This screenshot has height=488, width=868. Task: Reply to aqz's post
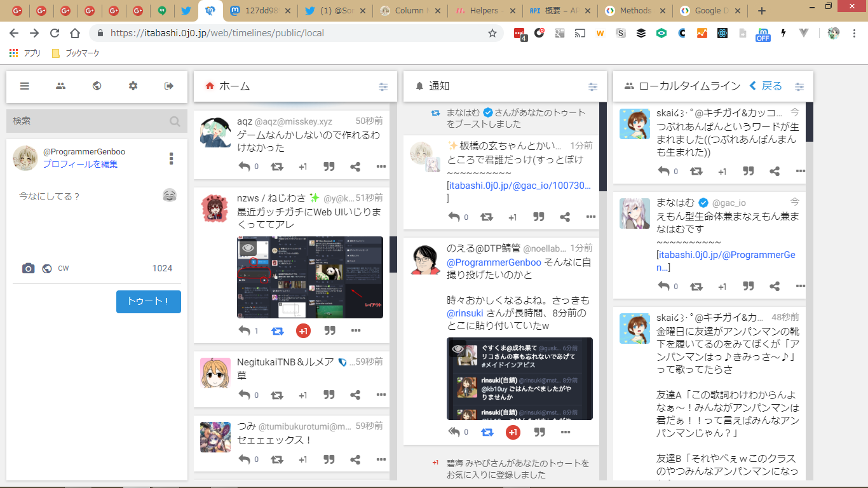coord(244,166)
